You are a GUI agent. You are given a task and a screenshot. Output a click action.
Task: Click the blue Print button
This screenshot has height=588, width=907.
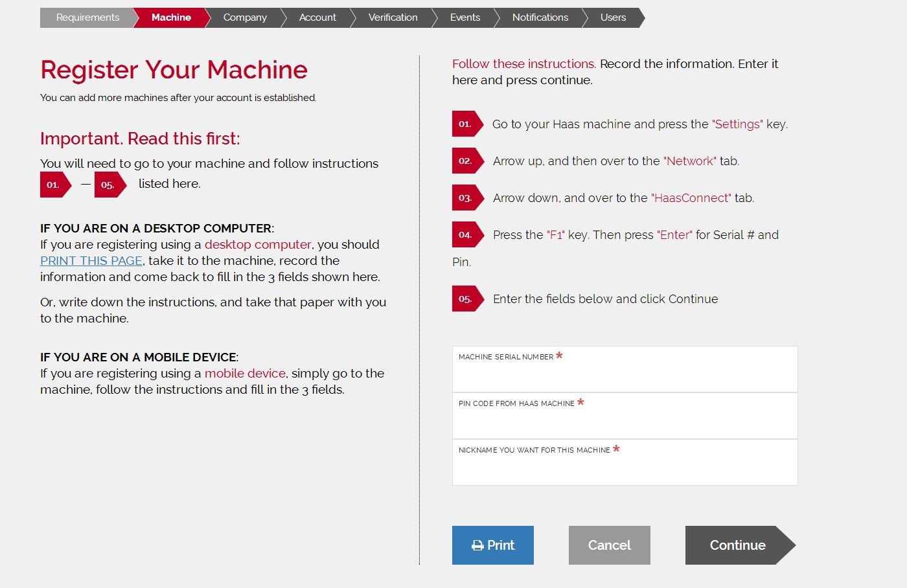493,545
